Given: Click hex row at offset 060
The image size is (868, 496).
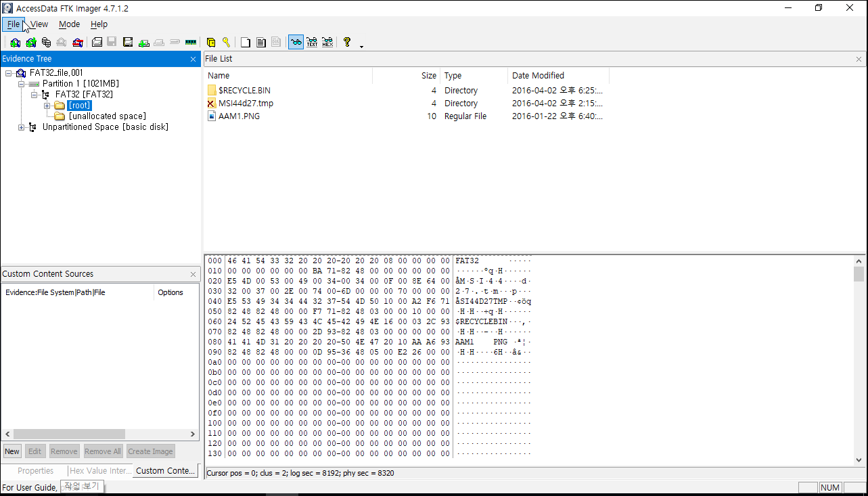Looking at the screenshot, I should [369, 321].
